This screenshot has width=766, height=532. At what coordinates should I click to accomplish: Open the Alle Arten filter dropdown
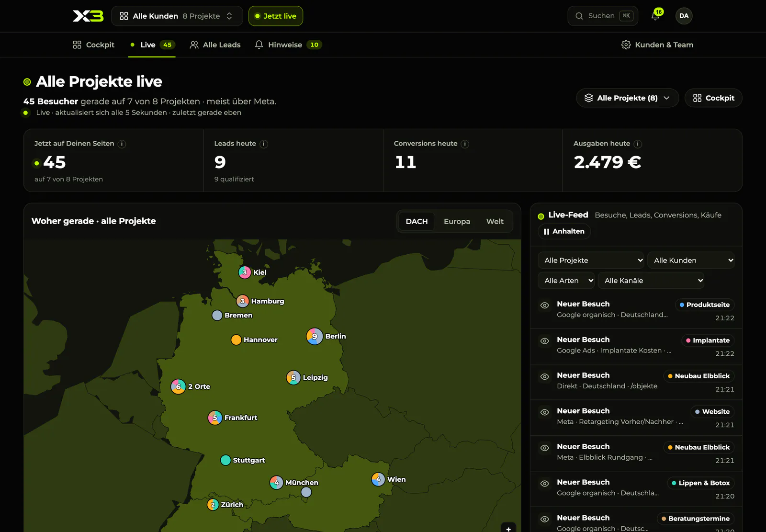(x=566, y=281)
